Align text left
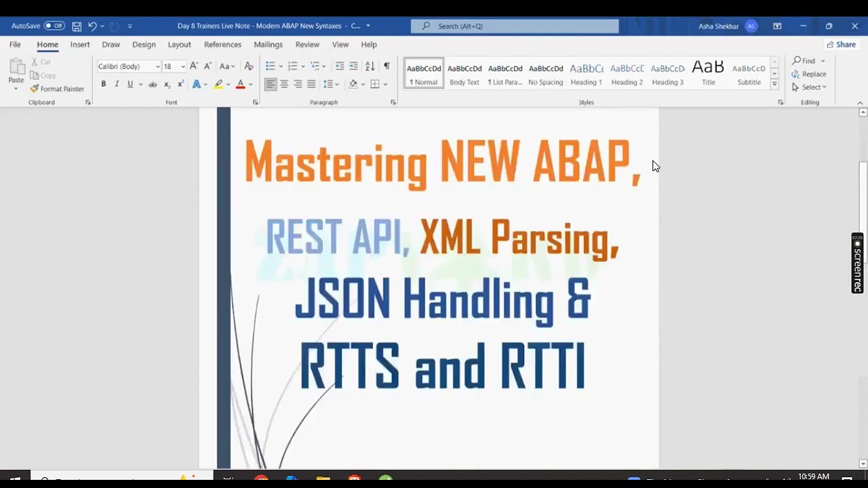 pyautogui.click(x=271, y=84)
